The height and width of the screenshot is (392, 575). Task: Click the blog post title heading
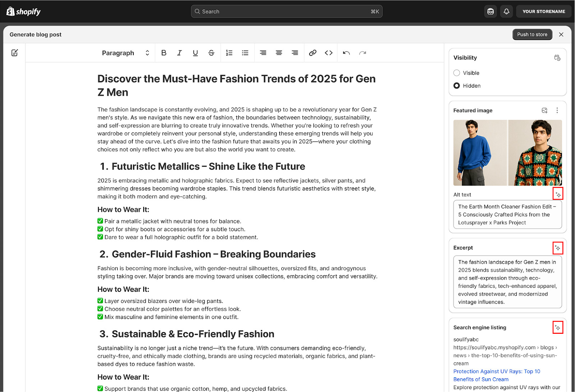[x=236, y=86]
